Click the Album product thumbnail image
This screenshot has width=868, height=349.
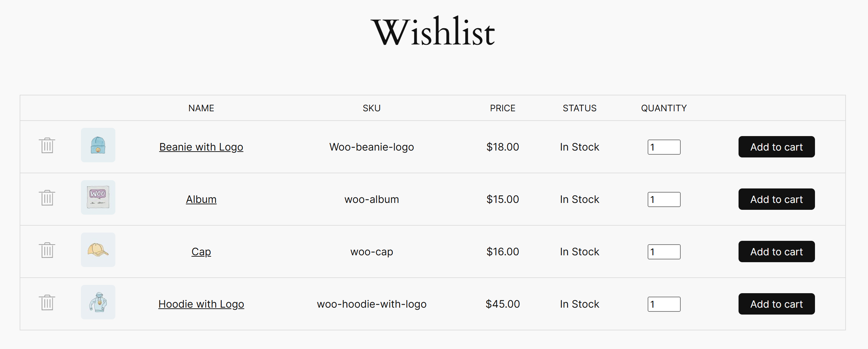[x=98, y=197]
